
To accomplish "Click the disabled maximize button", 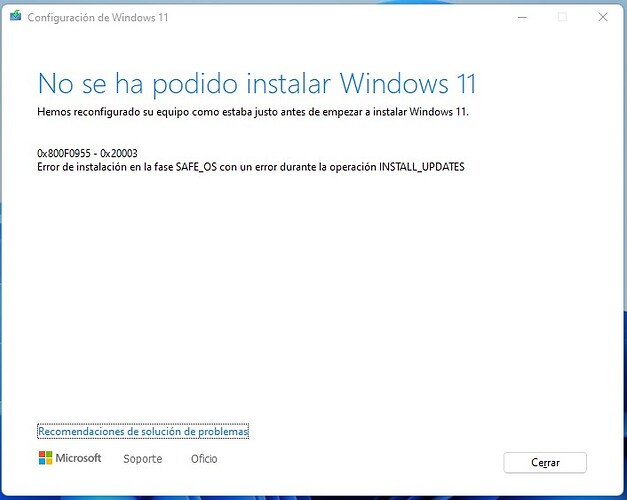I will coord(562,17).
